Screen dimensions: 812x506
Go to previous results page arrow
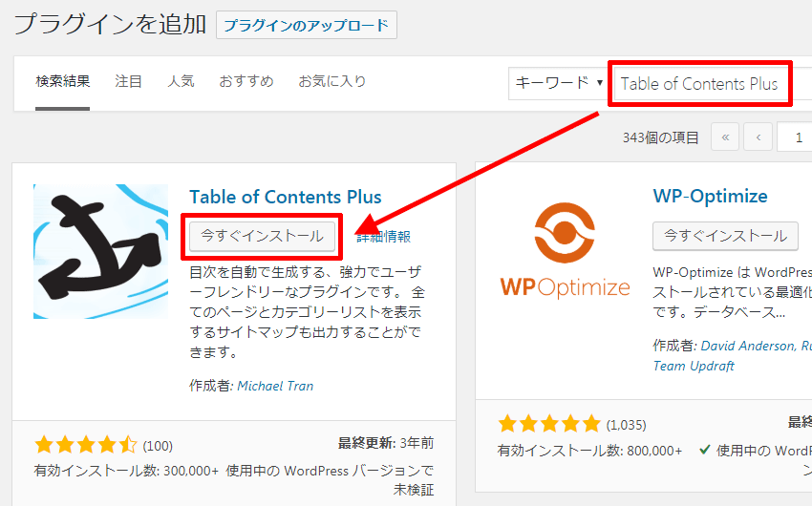pyautogui.click(x=758, y=137)
